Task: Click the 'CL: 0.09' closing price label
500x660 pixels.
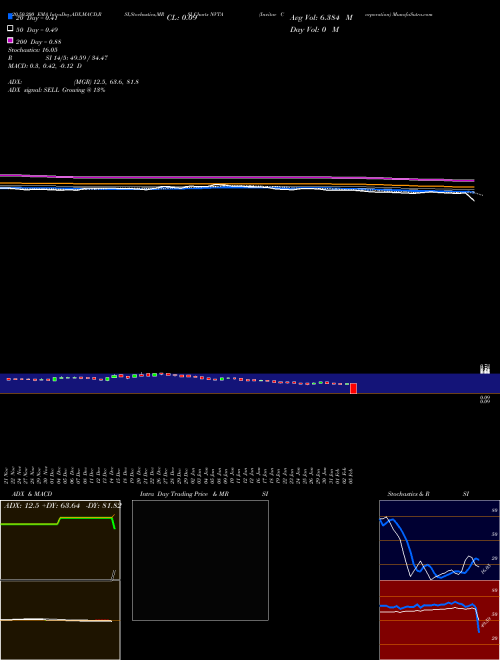Action: 182,18
